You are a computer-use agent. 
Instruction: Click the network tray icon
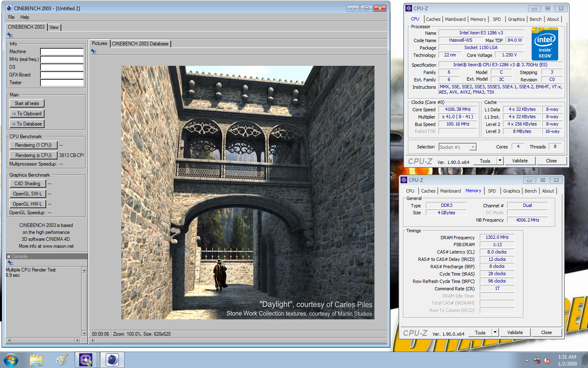point(537,361)
